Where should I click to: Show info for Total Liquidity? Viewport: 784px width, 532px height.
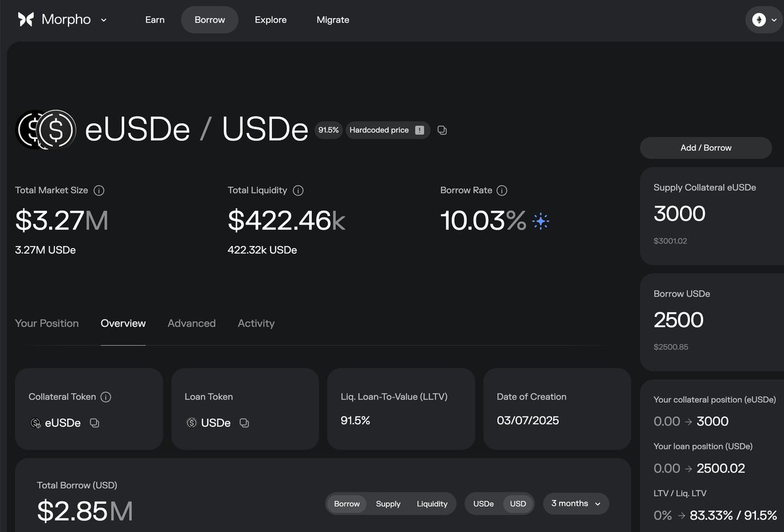(x=298, y=191)
